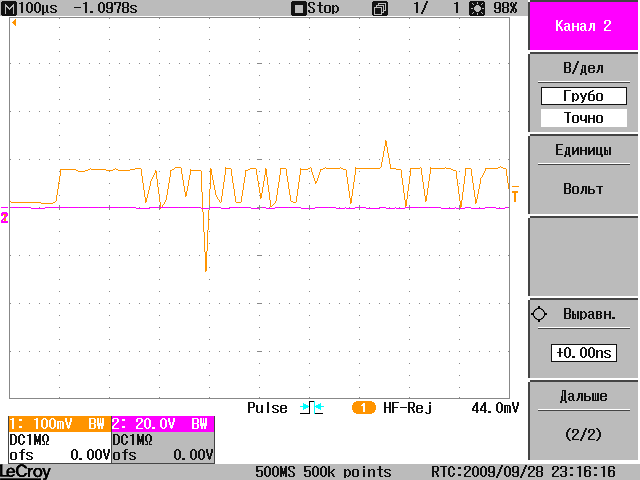Click the magenta channel 2 ground marker
The width and height of the screenshot is (640, 480).
pyautogui.click(x=4, y=217)
